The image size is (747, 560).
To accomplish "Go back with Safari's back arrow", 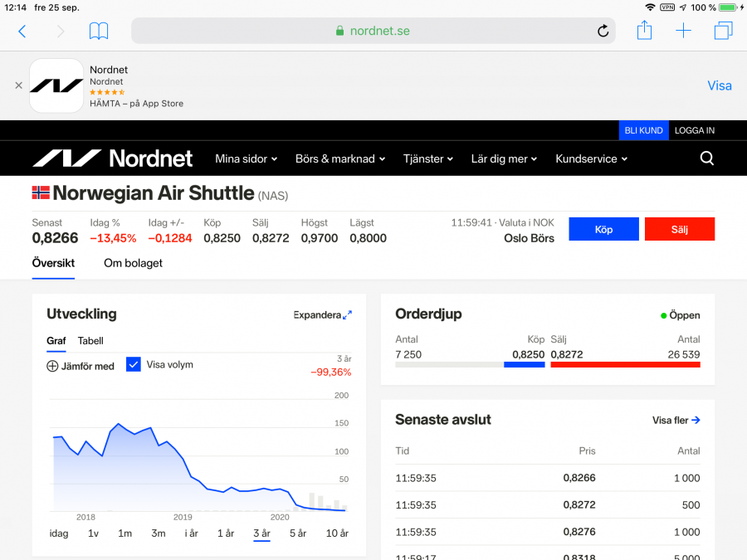I will [22, 31].
